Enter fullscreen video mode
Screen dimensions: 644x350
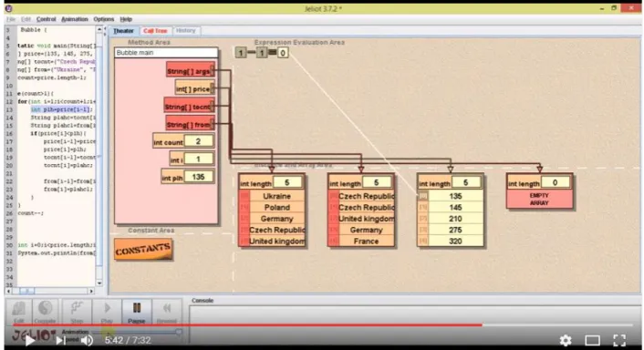coord(619,340)
